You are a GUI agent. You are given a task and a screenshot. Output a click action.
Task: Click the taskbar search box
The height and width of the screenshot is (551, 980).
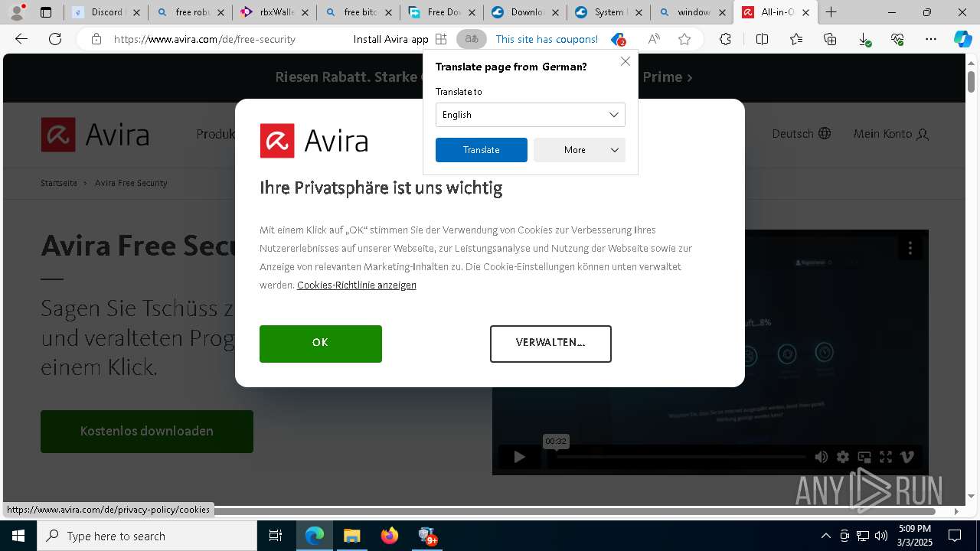coord(147,536)
